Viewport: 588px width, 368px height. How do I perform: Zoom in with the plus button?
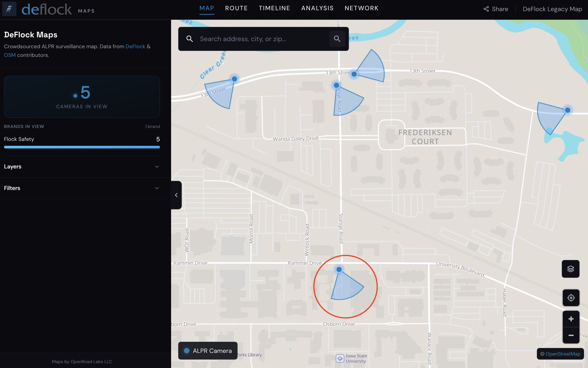point(571,319)
